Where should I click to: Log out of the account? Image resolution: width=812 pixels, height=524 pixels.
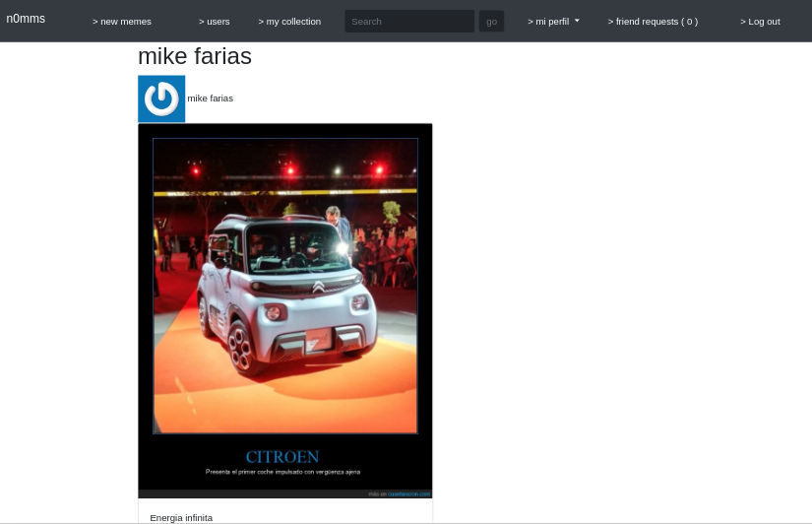pos(760,22)
